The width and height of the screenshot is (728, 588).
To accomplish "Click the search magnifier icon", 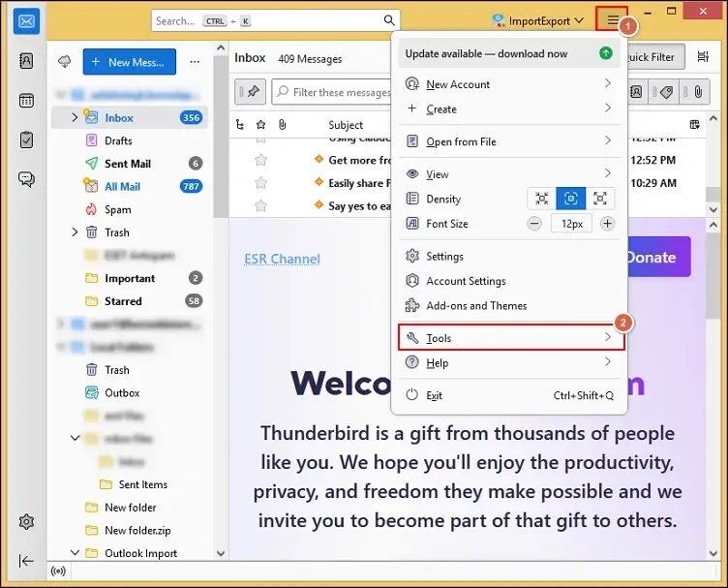I will pos(389,20).
